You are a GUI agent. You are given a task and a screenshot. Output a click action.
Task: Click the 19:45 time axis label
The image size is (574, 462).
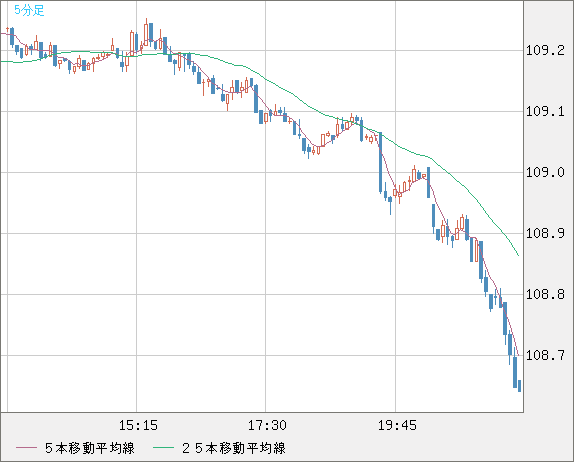[397, 425]
